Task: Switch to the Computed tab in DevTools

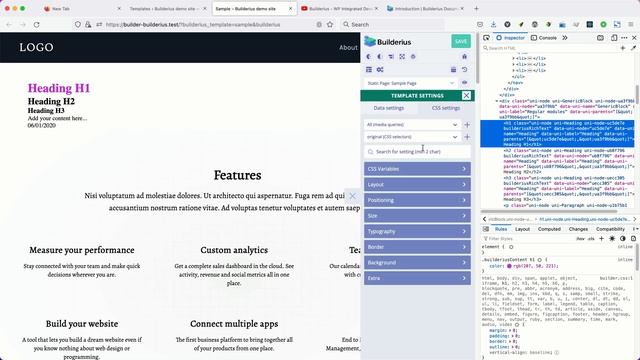Action: tap(549, 229)
